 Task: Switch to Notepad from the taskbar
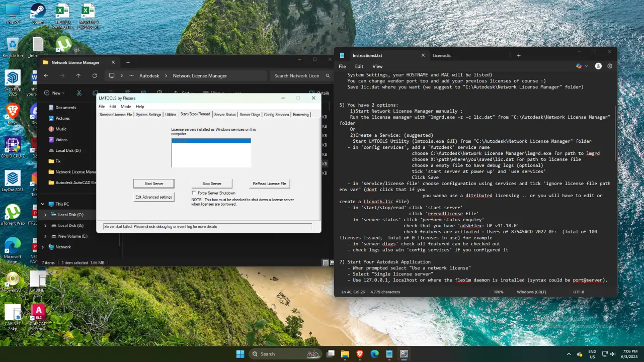click(x=389, y=354)
